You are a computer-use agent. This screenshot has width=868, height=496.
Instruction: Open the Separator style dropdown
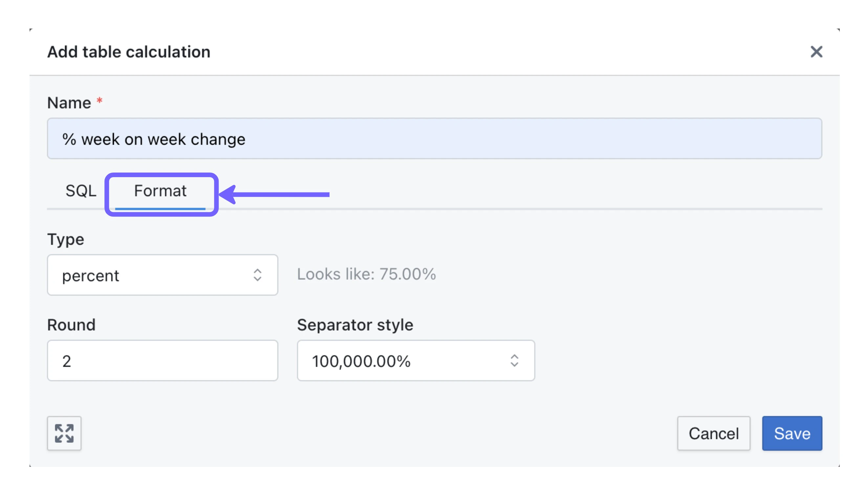click(x=415, y=361)
